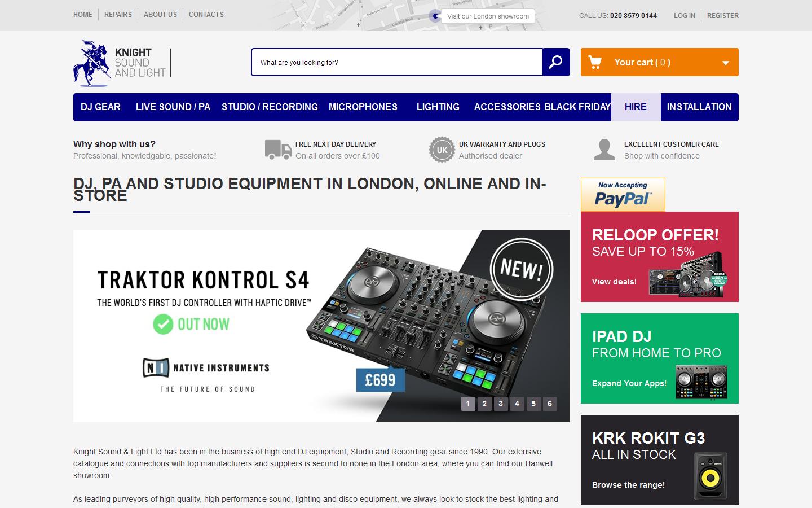
Task: Click Your cart (0) label
Action: click(x=642, y=63)
